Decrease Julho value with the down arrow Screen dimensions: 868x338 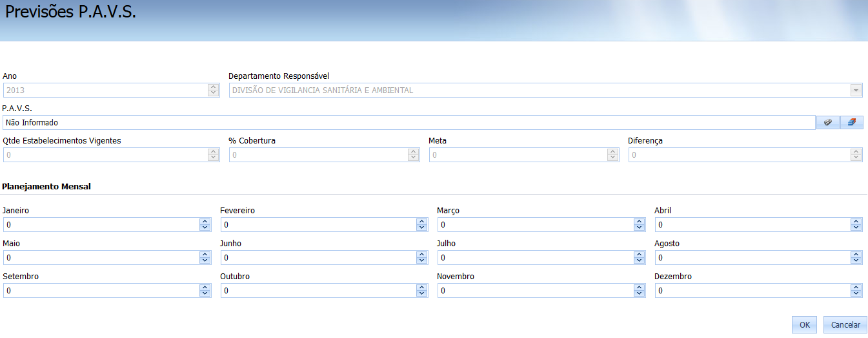click(x=640, y=260)
